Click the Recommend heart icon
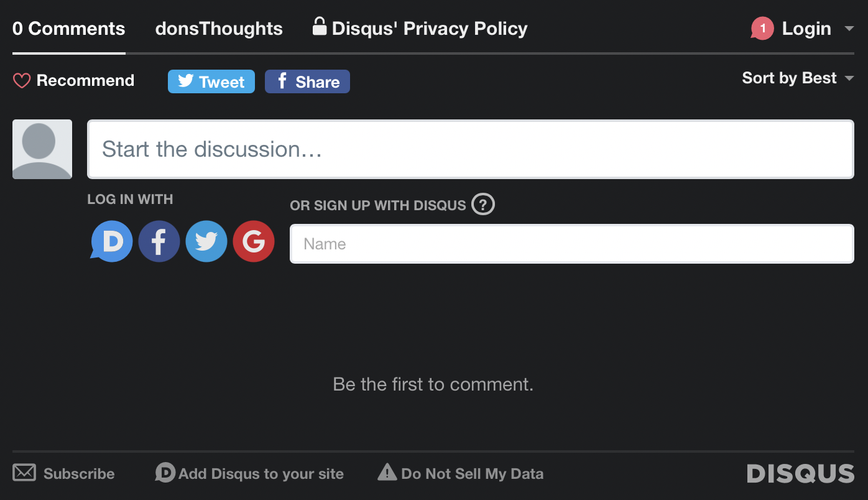Image resolution: width=868 pixels, height=500 pixels. click(x=22, y=81)
